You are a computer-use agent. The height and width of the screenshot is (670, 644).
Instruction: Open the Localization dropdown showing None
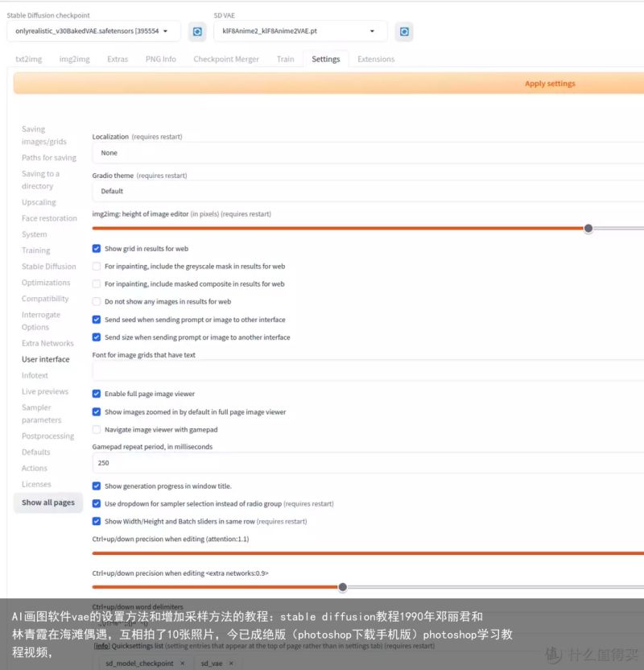tap(368, 153)
